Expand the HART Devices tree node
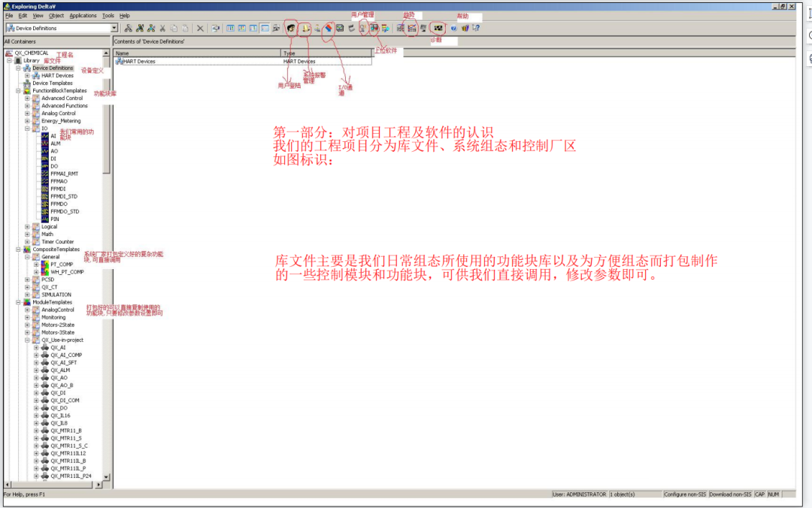Image resolution: width=812 pixels, height=508 pixels. [27, 76]
